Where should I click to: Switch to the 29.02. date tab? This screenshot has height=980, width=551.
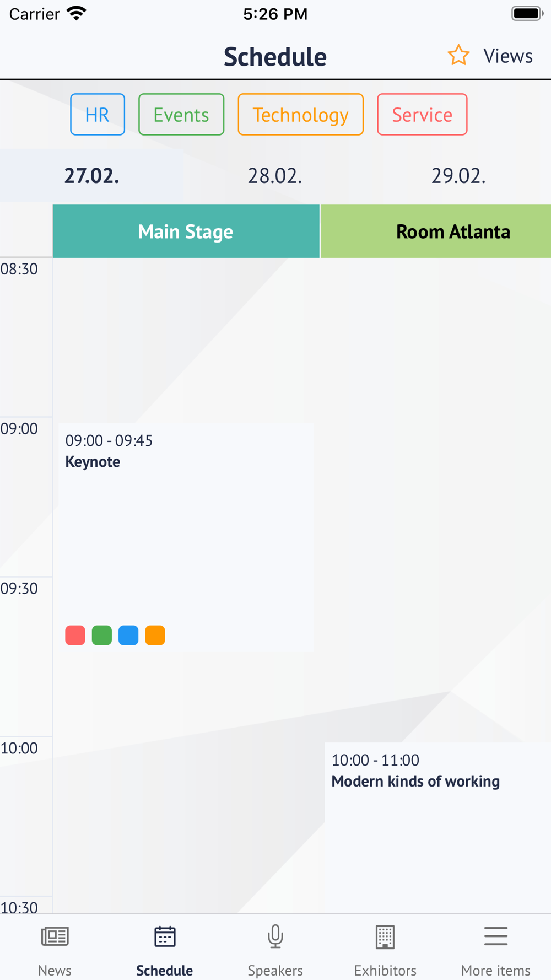458,176
